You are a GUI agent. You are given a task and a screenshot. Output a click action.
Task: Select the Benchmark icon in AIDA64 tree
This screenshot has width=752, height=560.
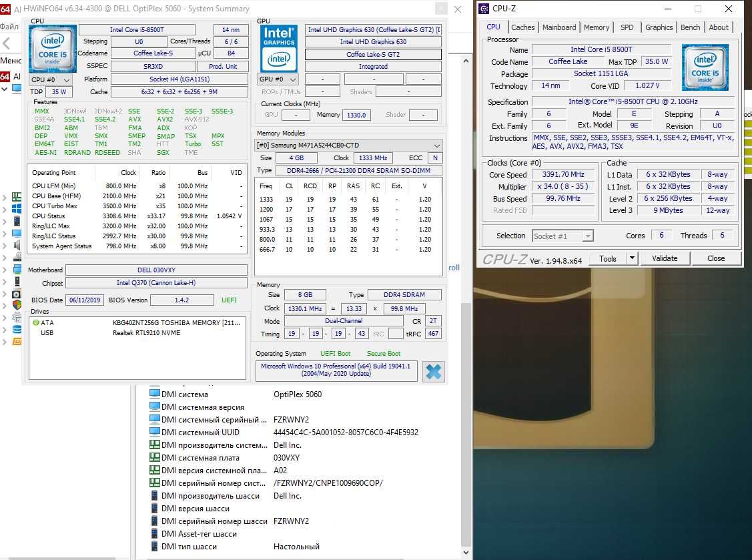point(17,342)
